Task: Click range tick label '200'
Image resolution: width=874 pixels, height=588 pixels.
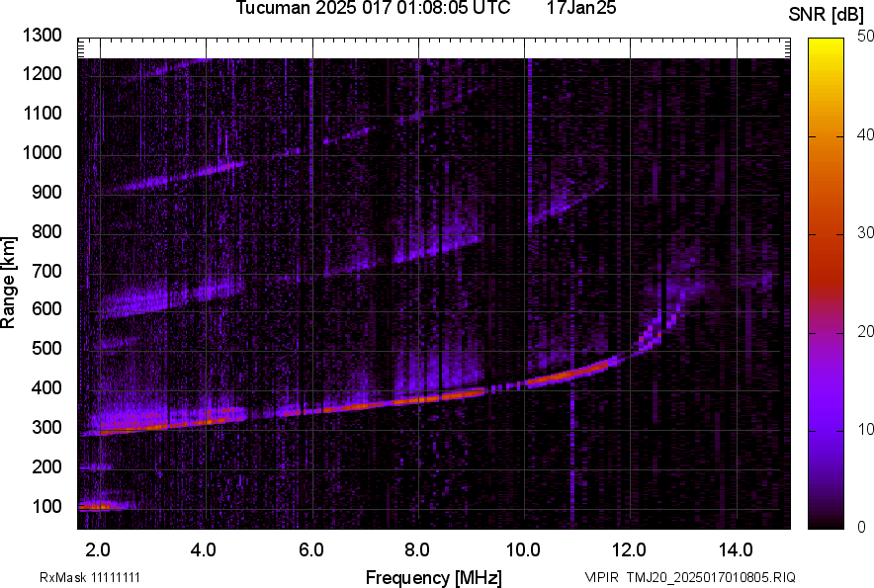Action: (x=46, y=466)
